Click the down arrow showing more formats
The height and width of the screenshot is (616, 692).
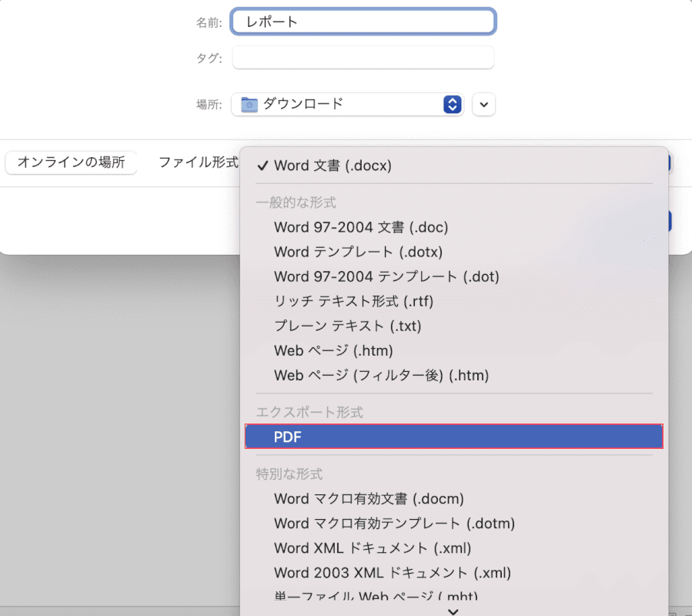point(453,611)
